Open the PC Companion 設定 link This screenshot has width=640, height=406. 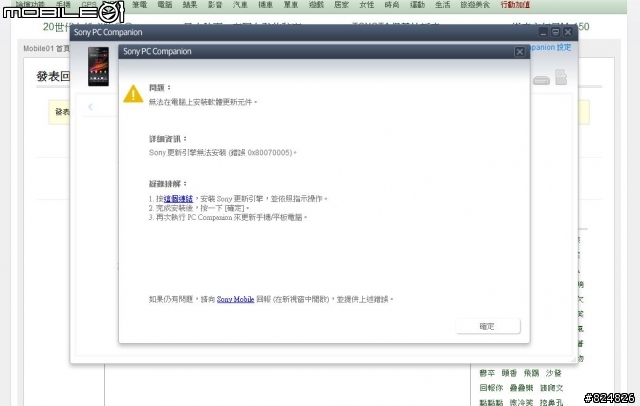click(551, 47)
